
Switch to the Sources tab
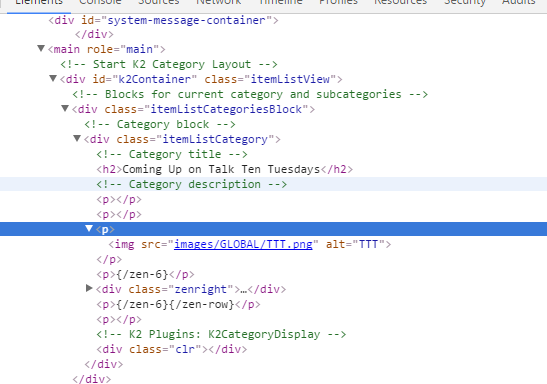point(159,3)
